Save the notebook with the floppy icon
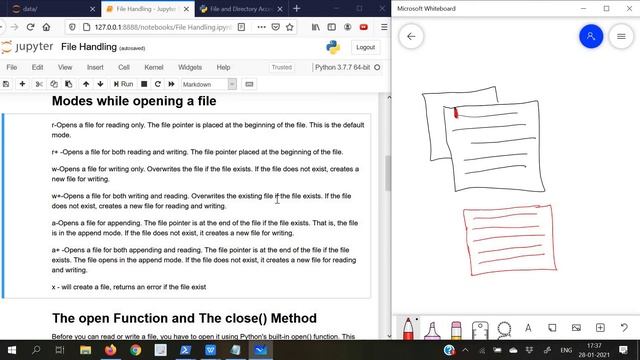 pos(6,84)
